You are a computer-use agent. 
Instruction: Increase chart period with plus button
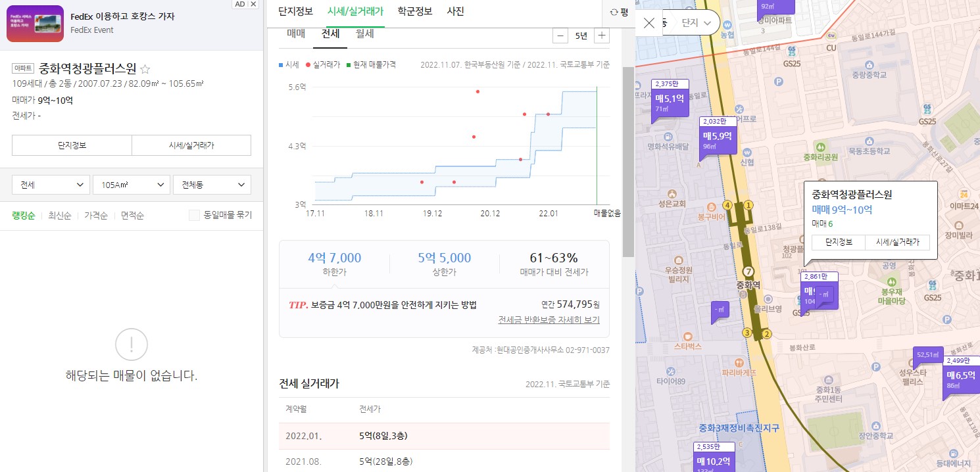(x=601, y=35)
